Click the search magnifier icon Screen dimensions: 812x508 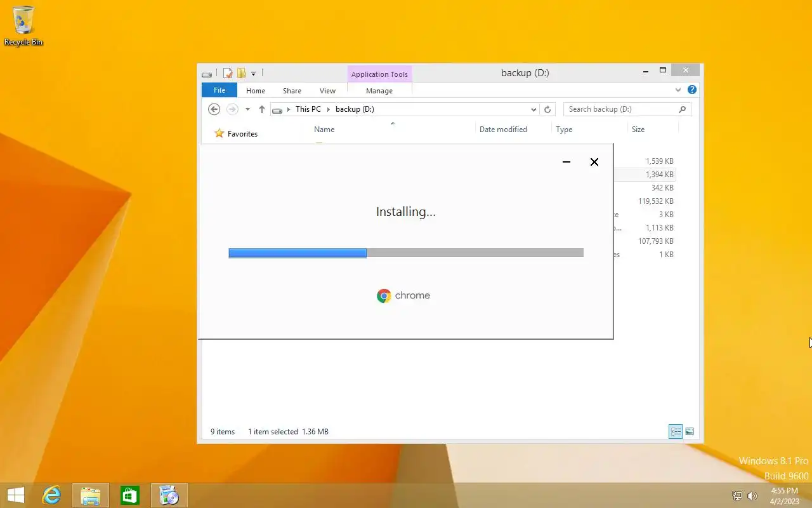click(683, 109)
